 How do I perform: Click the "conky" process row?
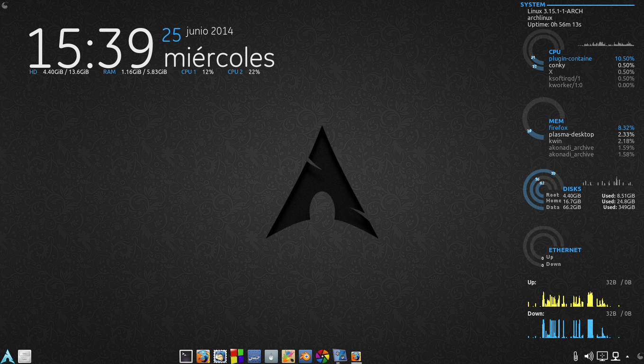pyautogui.click(x=591, y=65)
